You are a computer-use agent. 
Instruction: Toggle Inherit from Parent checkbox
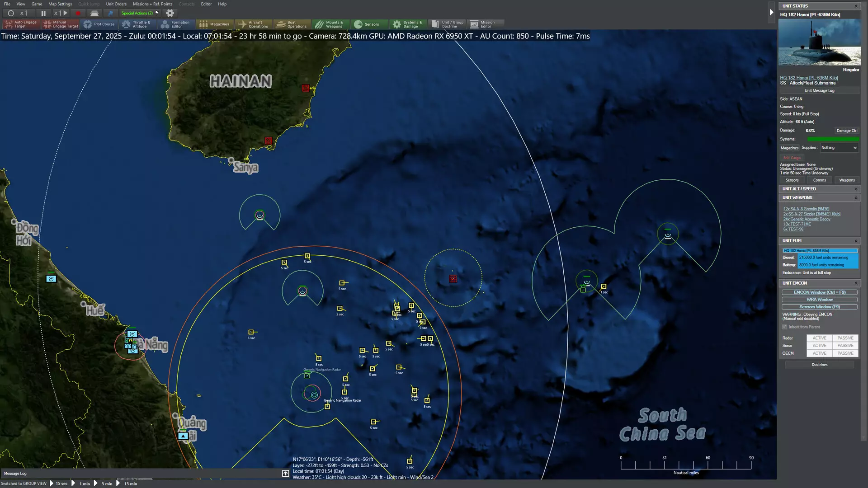tap(785, 327)
